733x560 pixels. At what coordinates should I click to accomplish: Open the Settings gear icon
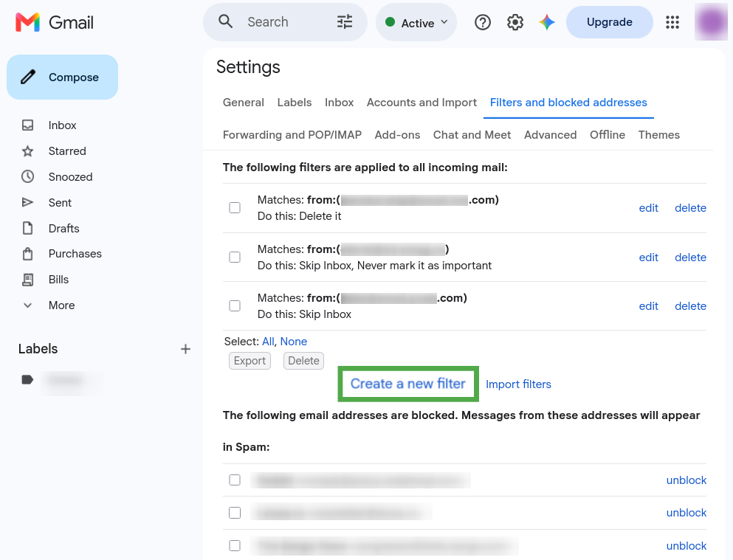click(515, 22)
